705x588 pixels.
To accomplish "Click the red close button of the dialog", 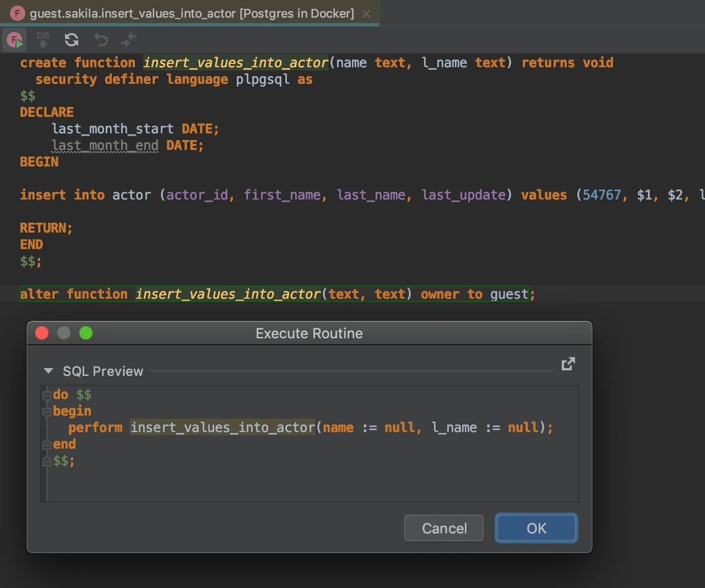I will (42, 333).
